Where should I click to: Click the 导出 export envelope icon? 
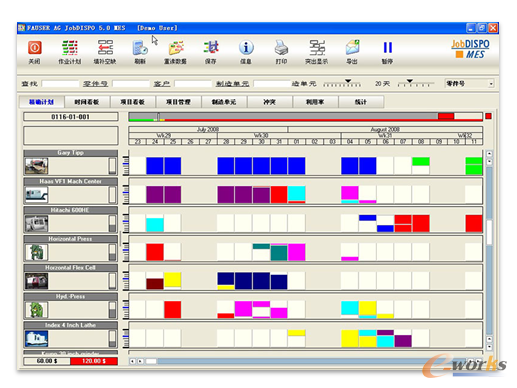coord(352,48)
